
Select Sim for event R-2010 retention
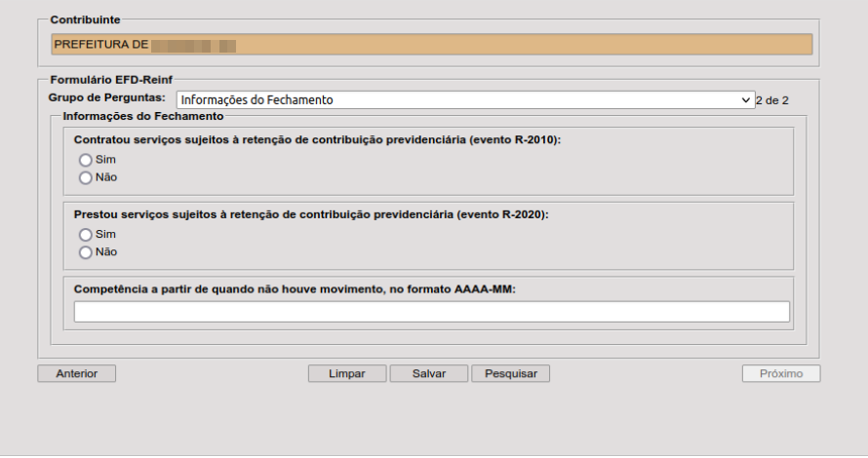point(86,160)
